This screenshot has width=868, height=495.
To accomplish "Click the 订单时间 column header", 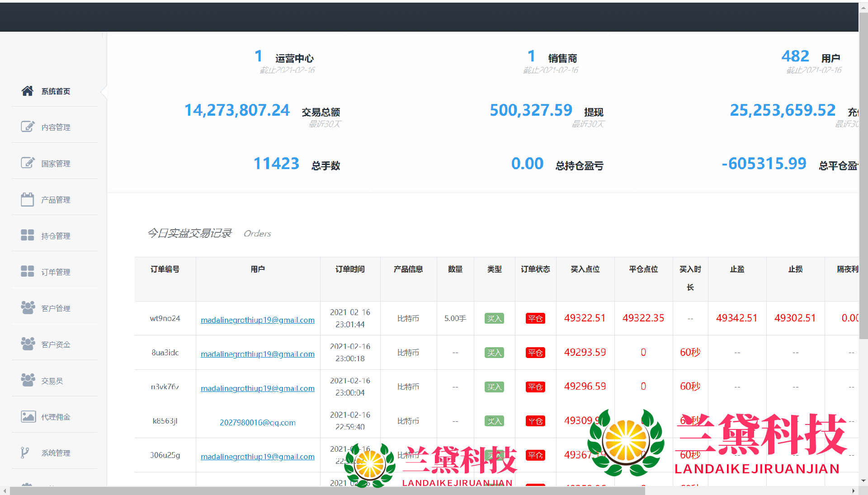I will coord(350,269).
